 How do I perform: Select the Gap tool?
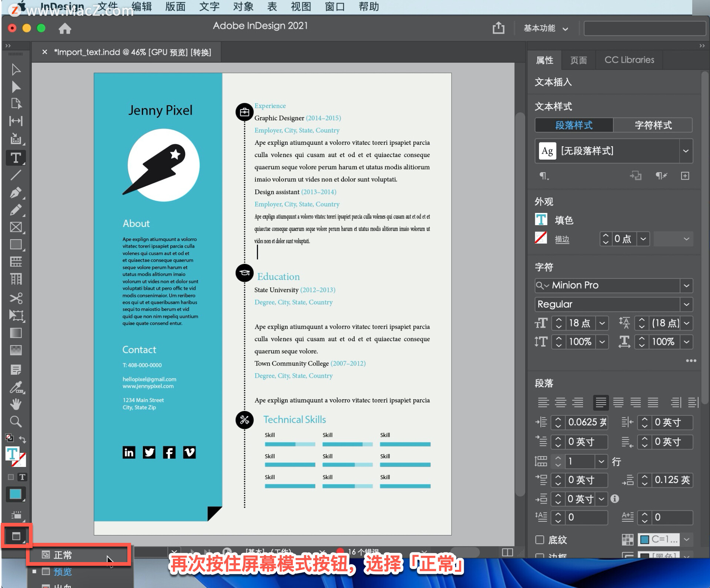click(16, 121)
